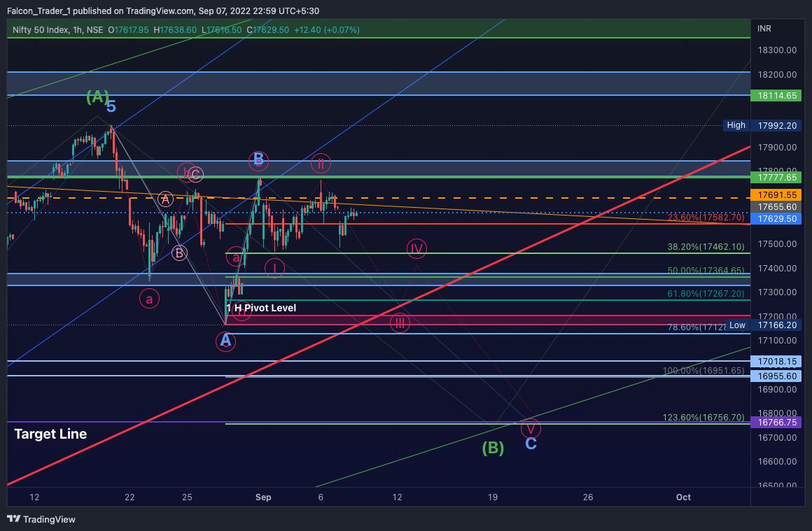Select the blue A label at the 17166 low
812x531 pixels.
point(225,341)
